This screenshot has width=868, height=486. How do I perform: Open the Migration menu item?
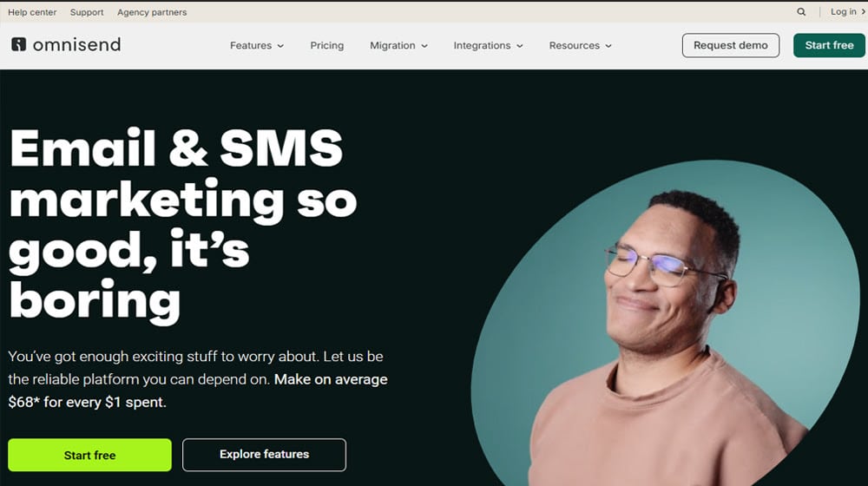pos(392,45)
